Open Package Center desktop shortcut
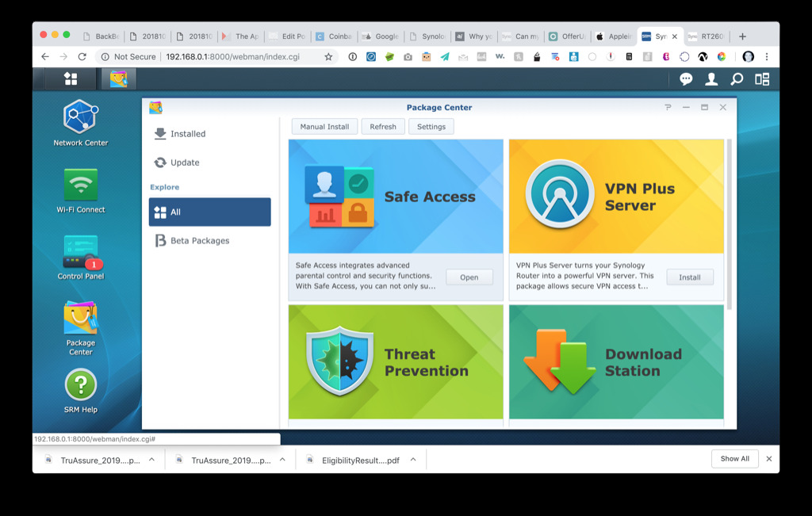Viewport: 812px width, 516px height. pos(81,328)
